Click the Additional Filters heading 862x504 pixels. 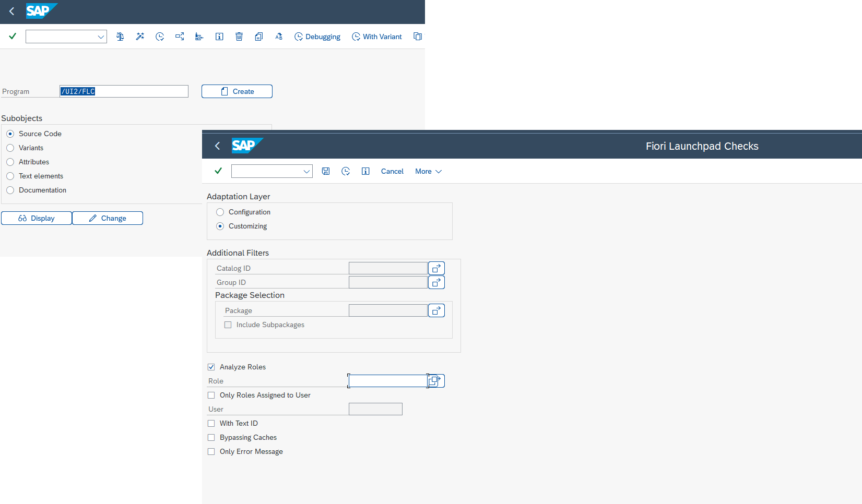[238, 253]
